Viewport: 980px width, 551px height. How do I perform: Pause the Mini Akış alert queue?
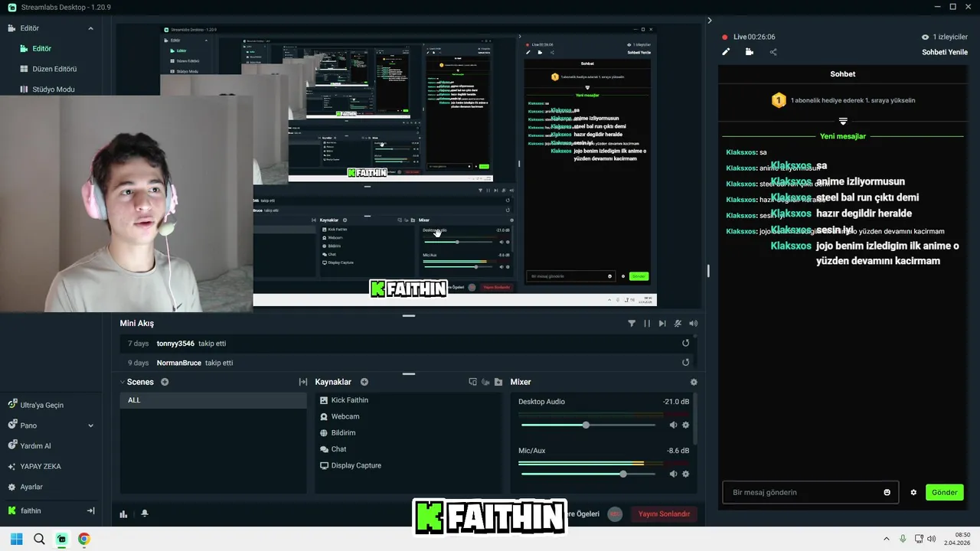pos(647,324)
